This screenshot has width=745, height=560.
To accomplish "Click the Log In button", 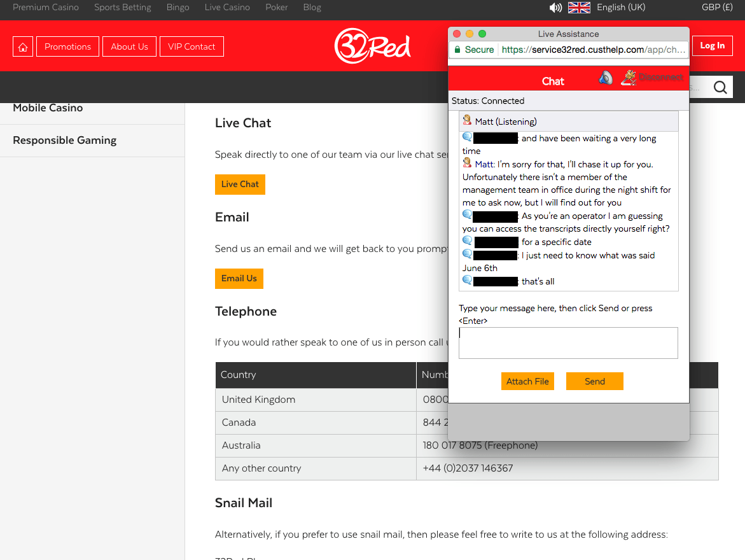I will 712,46.
